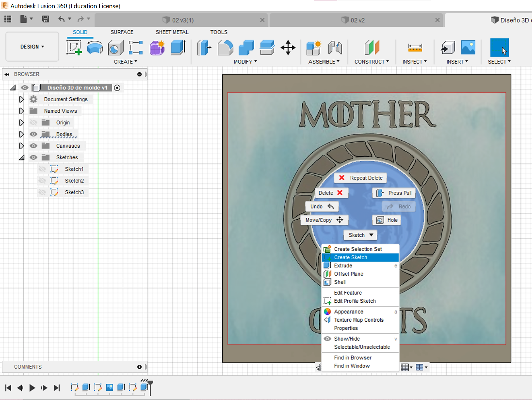532x400 pixels.
Task: Open the Sketch dropdown in marking menu
Action: tap(360, 235)
